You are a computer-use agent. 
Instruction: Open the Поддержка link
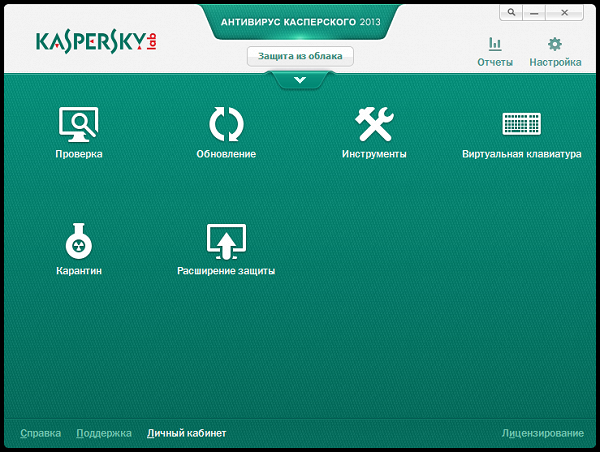(x=104, y=433)
